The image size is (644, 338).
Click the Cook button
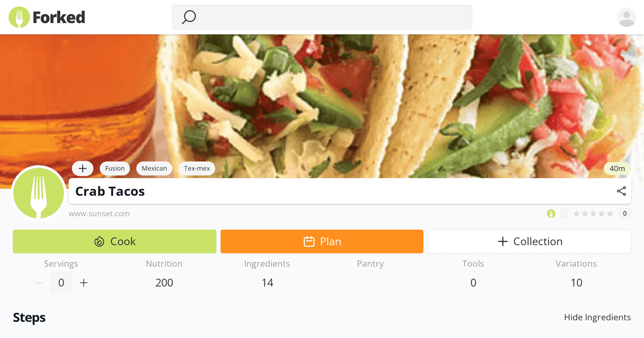coord(114,241)
